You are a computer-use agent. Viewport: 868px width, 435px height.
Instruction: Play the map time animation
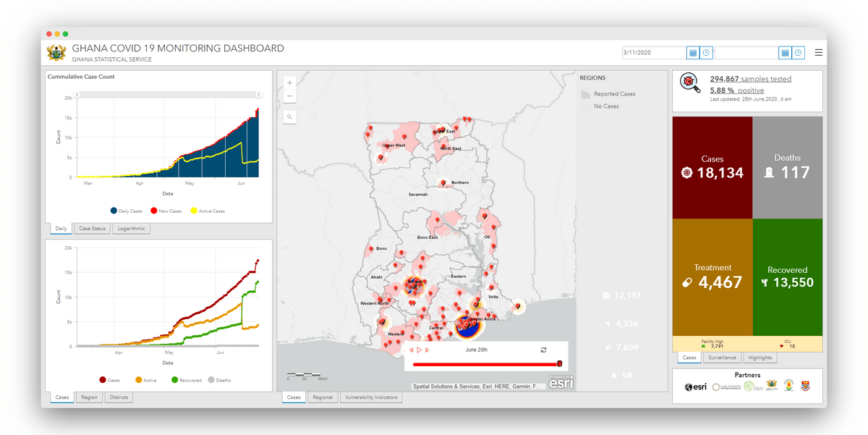[419, 350]
